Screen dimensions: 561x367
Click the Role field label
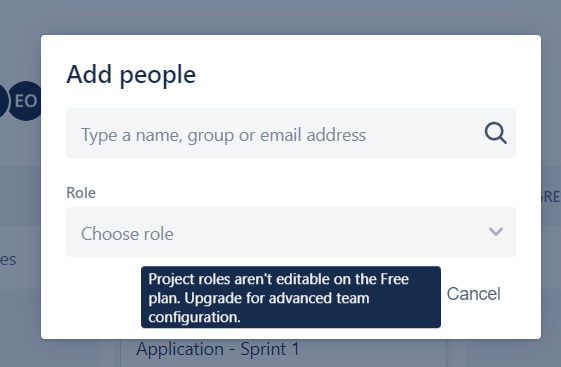pos(81,193)
